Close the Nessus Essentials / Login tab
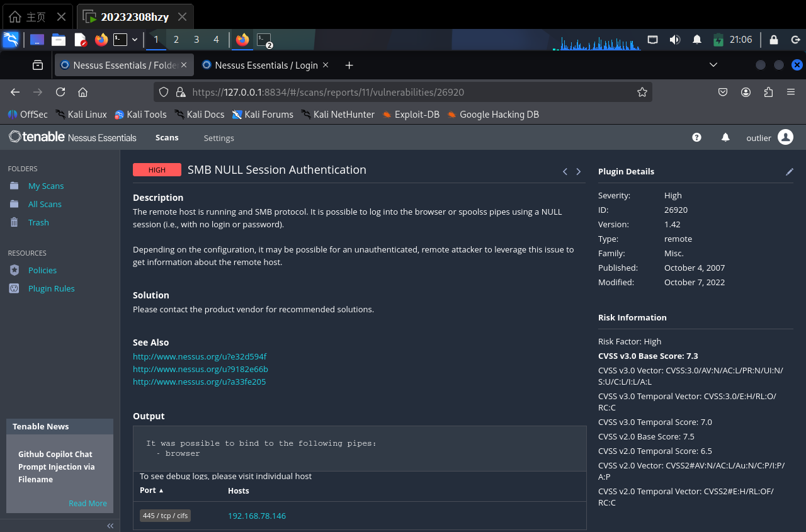 [x=326, y=65]
